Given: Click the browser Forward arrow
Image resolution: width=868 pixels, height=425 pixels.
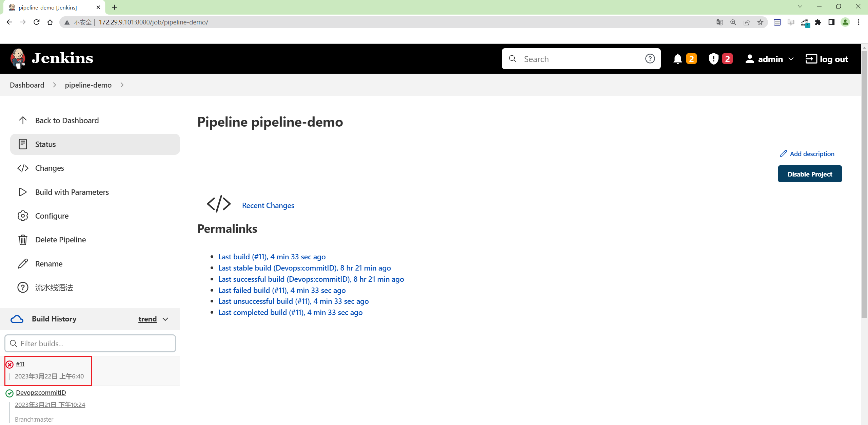Looking at the screenshot, I should click(x=23, y=22).
